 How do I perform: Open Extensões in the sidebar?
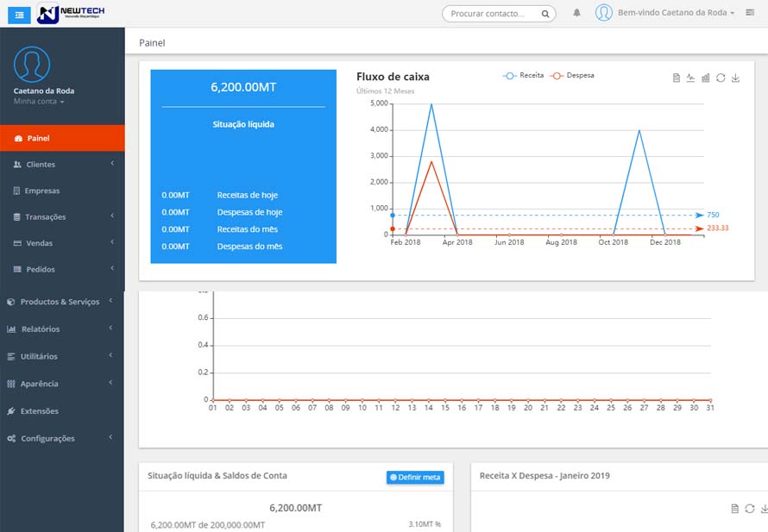click(x=62, y=411)
